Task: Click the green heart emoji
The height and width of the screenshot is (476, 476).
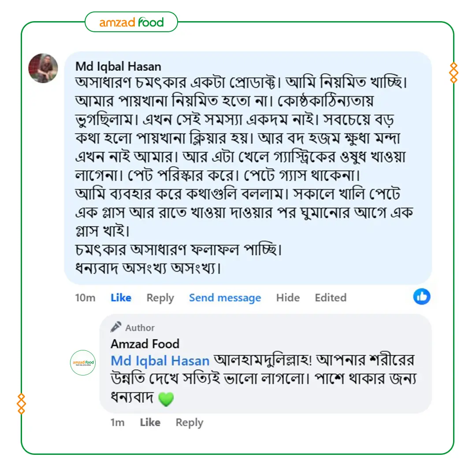Action: [166, 399]
